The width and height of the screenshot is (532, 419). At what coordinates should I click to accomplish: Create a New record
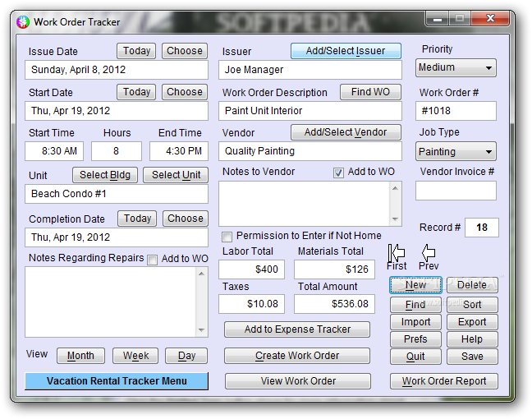click(x=415, y=285)
